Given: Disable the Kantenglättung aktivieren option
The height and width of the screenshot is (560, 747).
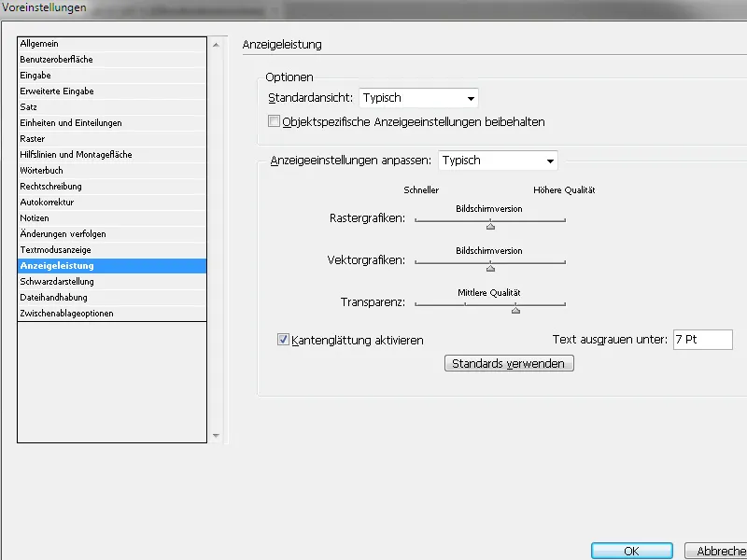Looking at the screenshot, I should [x=282, y=340].
